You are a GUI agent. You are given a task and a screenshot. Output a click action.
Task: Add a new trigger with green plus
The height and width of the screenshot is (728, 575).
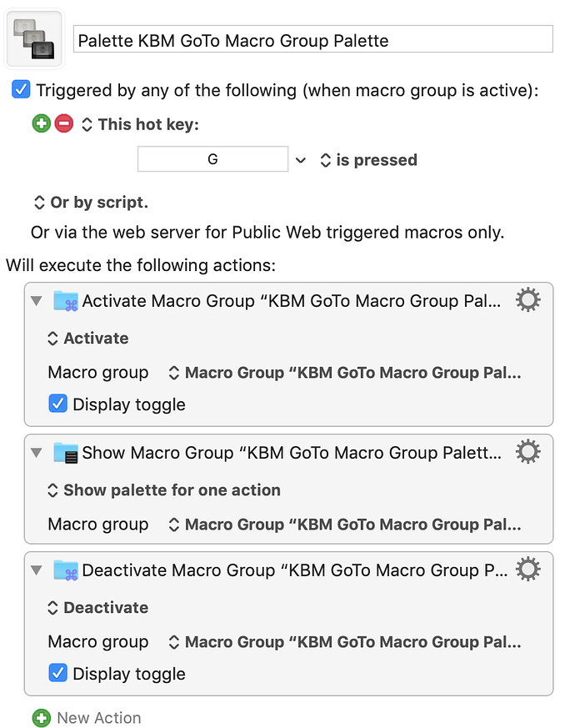click(42, 124)
